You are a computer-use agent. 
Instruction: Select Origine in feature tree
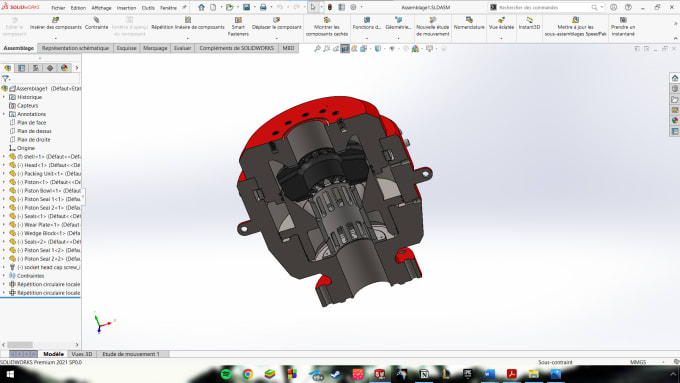pyautogui.click(x=26, y=148)
